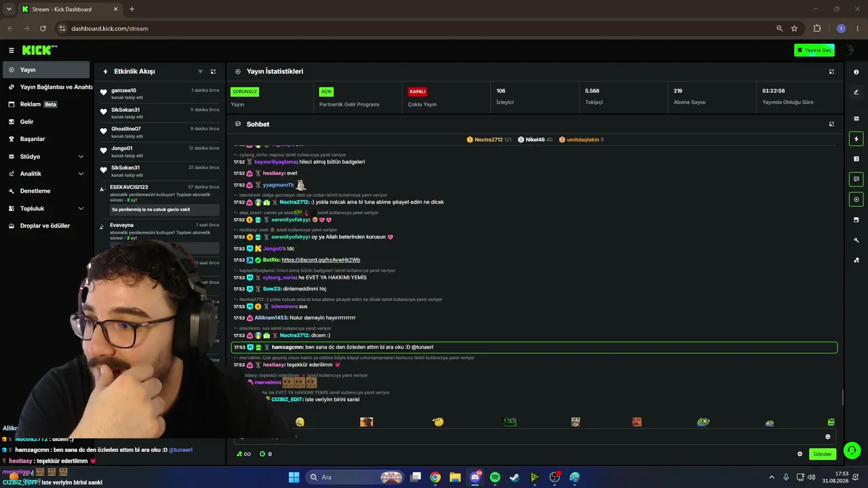The image size is (868, 488).
Task: Select the blue-capped Pepe emote in quick bar
Action: pos(703,422)
